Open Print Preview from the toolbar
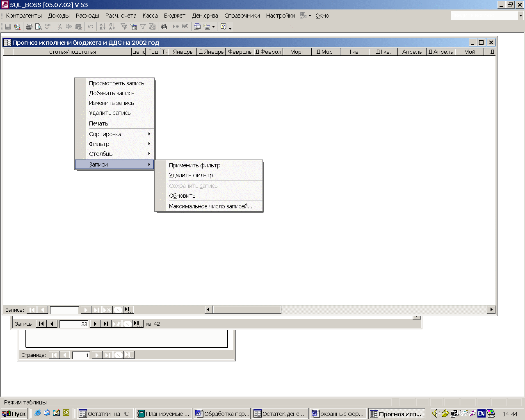 coord(38,27)
